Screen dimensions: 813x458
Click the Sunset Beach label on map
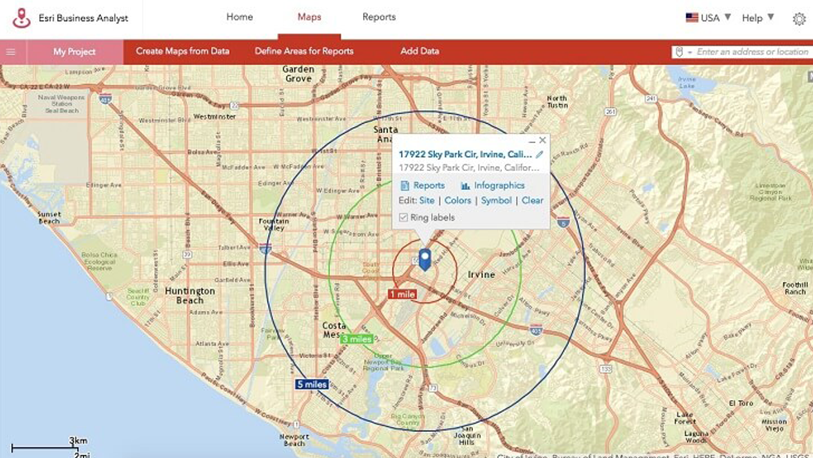tap(49, 217)
